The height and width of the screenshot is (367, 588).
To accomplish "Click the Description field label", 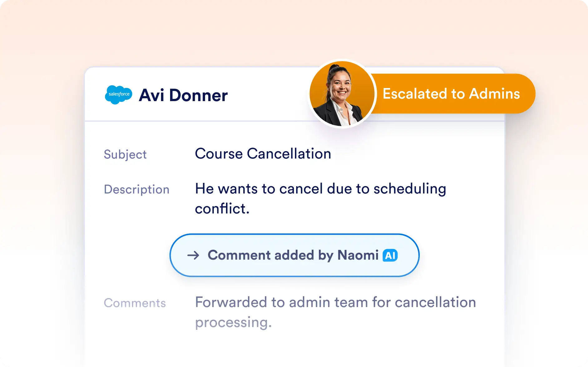I will [x=137, y=189].
